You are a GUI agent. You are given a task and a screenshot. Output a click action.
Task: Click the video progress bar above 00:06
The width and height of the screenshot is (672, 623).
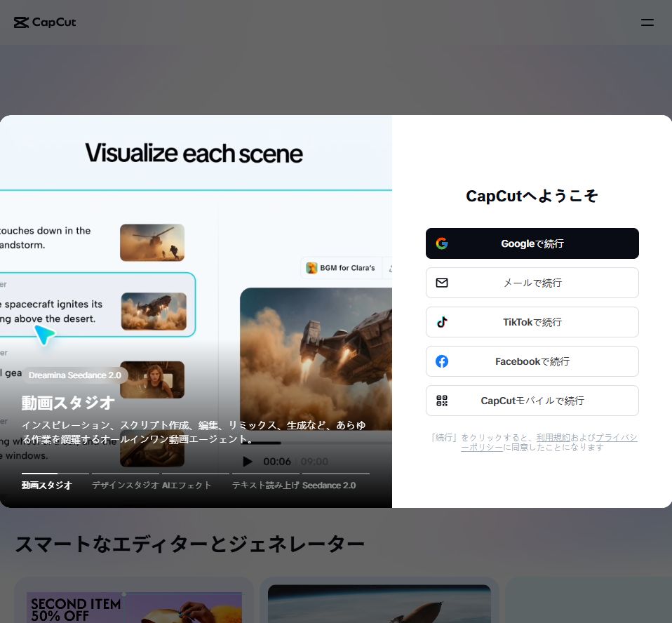(x=316, y=443)
